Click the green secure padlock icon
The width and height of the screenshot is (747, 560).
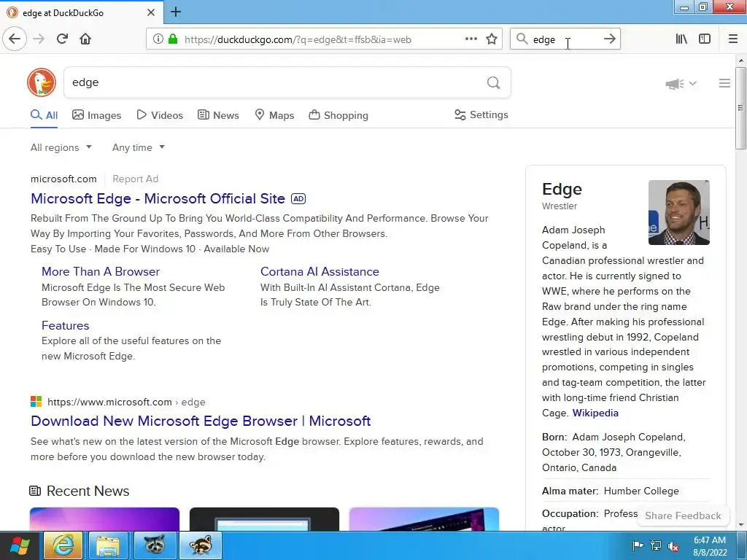click(x=173, y=39)
